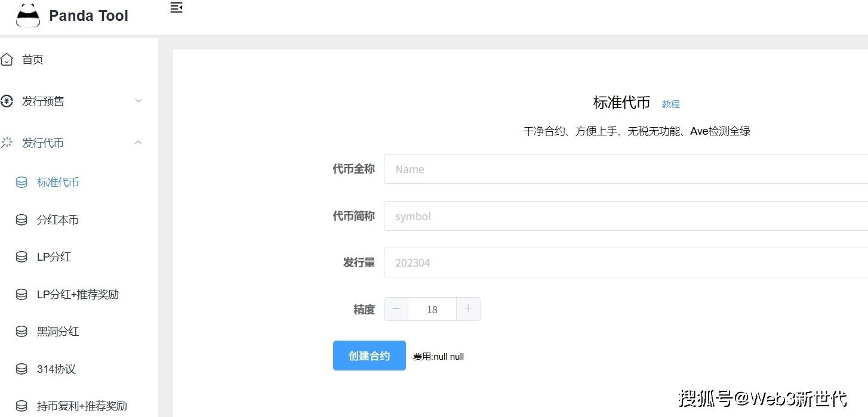This screenshot has height=417, width=868.
Task: Click the 发行量 supply input field
Action: click(625, 262)
